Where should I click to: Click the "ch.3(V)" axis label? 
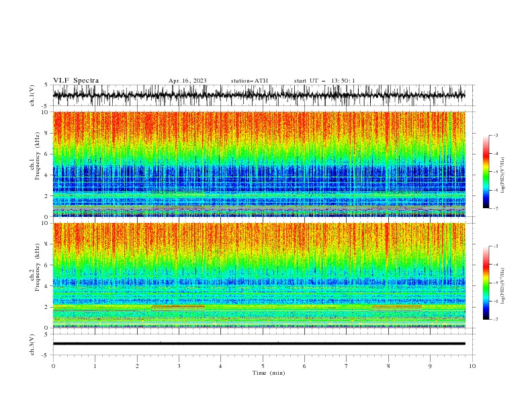tap(32, 345)
